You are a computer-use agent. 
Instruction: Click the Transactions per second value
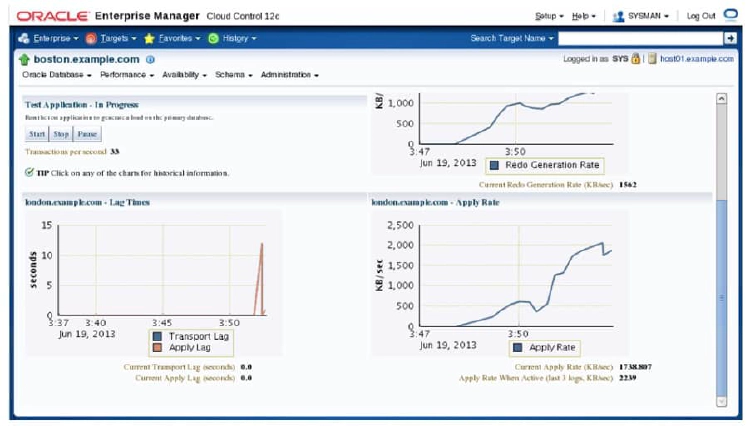(x=115, y=152)
